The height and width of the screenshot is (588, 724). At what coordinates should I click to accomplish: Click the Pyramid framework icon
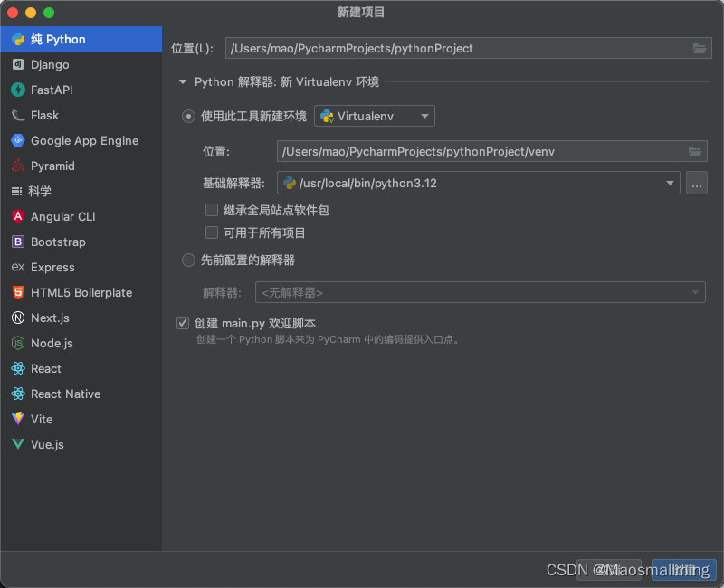18,166
